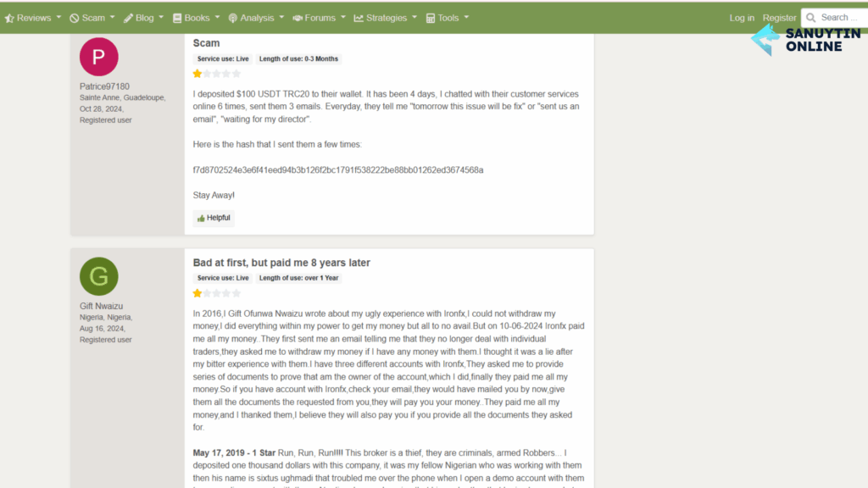Click the Register link

click(780, 18)
